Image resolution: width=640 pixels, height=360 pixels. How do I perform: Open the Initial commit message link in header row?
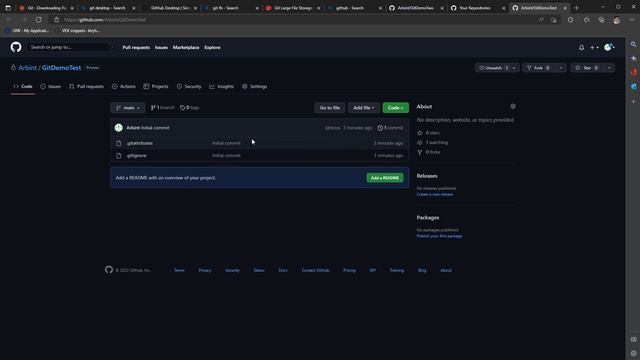155,128
